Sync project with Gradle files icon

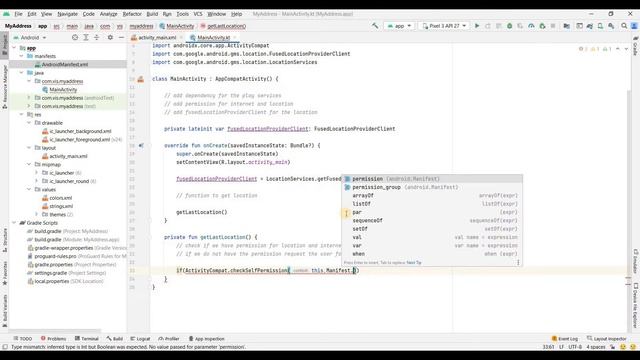590,26
